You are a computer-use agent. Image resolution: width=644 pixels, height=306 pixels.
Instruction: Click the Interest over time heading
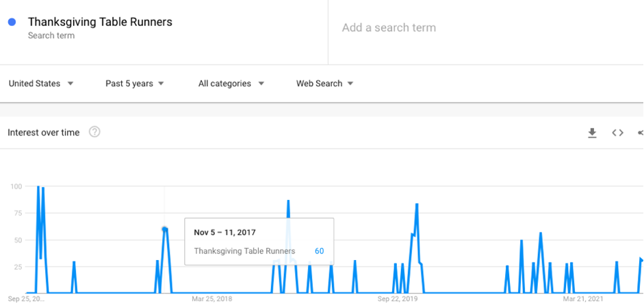[x=44, y=133]
